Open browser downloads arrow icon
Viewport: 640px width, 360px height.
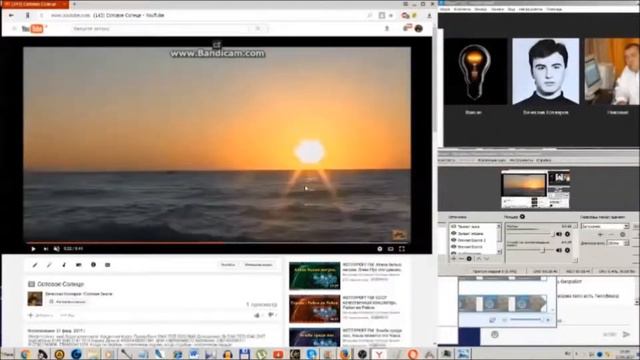pos(429,16)
